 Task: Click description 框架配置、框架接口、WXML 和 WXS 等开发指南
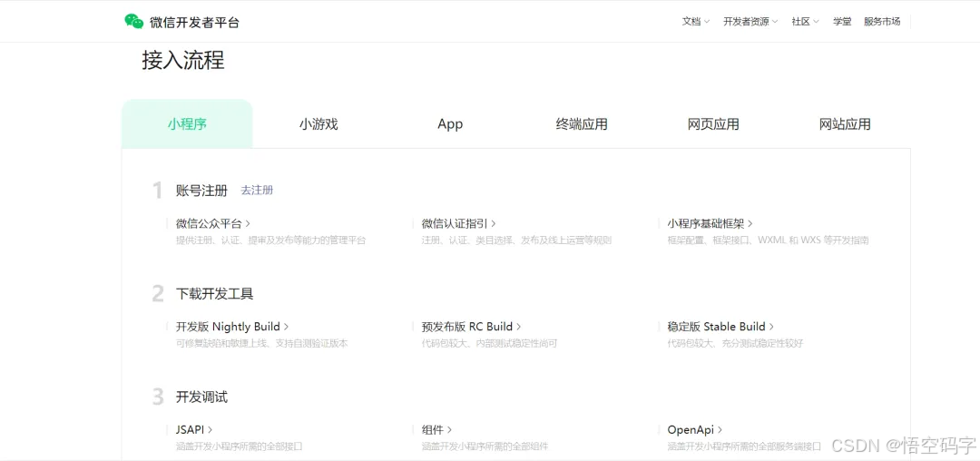769,240
